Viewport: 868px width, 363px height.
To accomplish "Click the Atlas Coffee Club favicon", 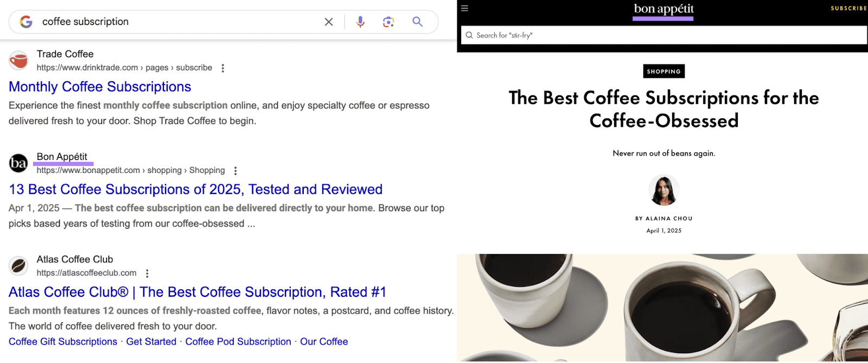I will [18, 265].
